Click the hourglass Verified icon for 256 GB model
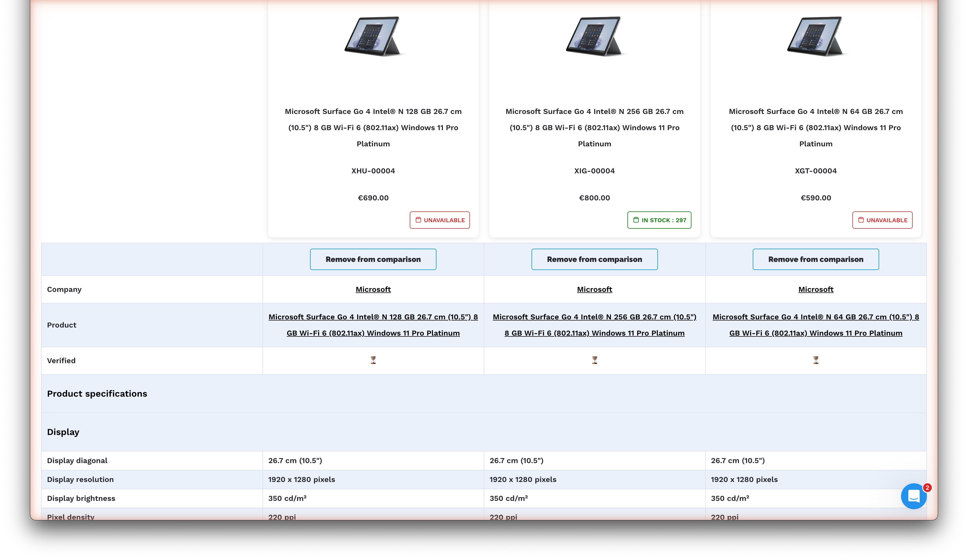Viewport: 968px width, 560px height. (594, 360)
